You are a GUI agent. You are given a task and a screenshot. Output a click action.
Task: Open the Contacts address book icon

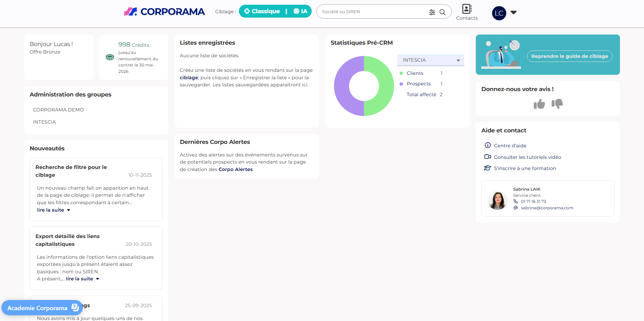tap(467, 9)
